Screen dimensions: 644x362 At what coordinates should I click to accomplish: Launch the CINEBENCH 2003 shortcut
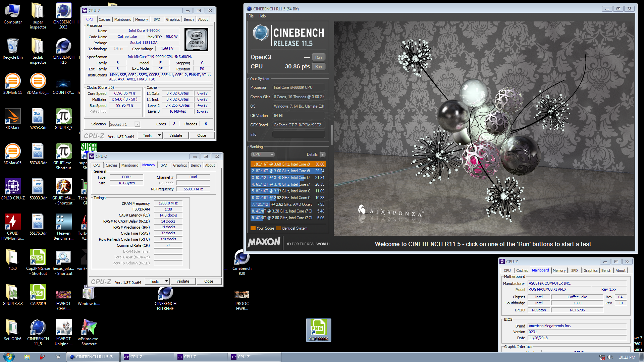63,16
